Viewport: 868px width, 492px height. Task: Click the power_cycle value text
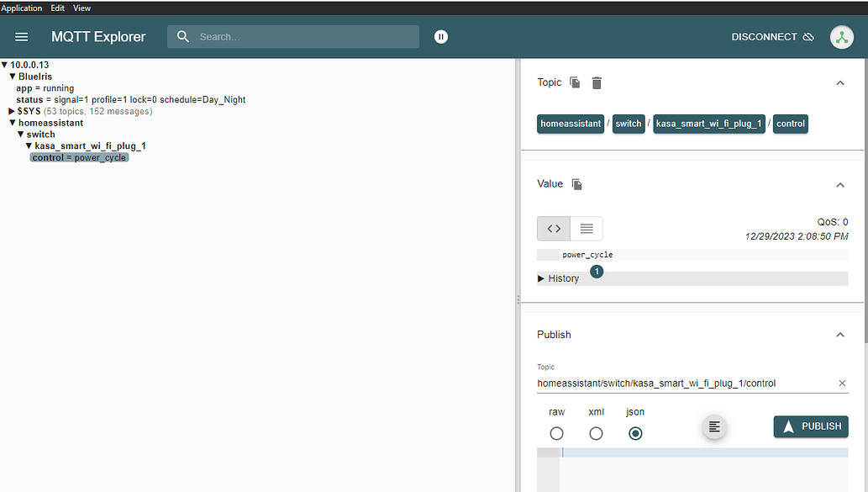click(587, 255)
